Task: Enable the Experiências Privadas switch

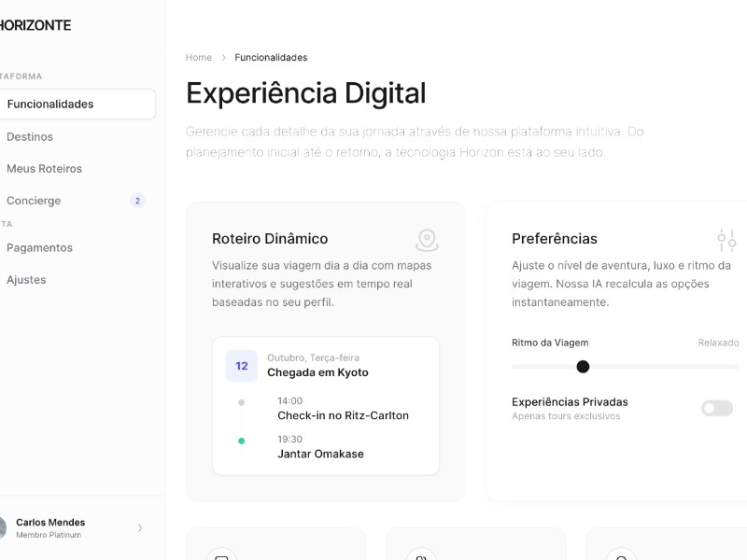Action: pyautogui.click(x=717, y=408)
